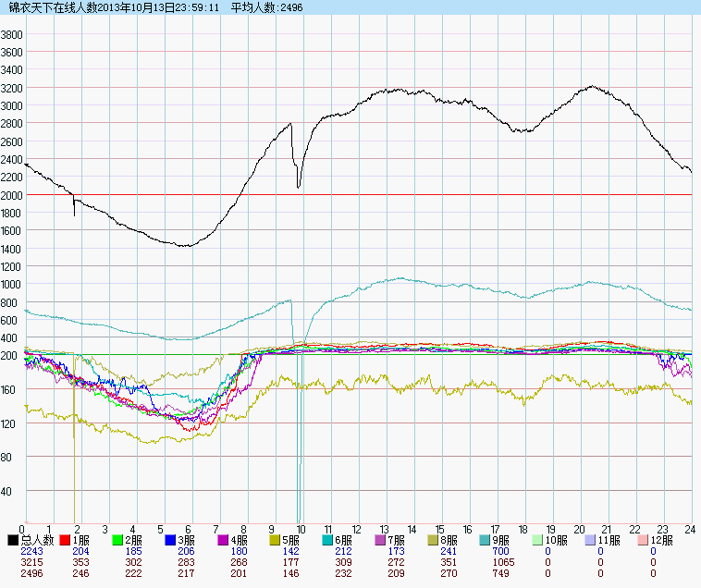701x588 pixels.
Task: Select the green 2服 legend swatch
Action: pyautogui.click(x=118, y=540)
